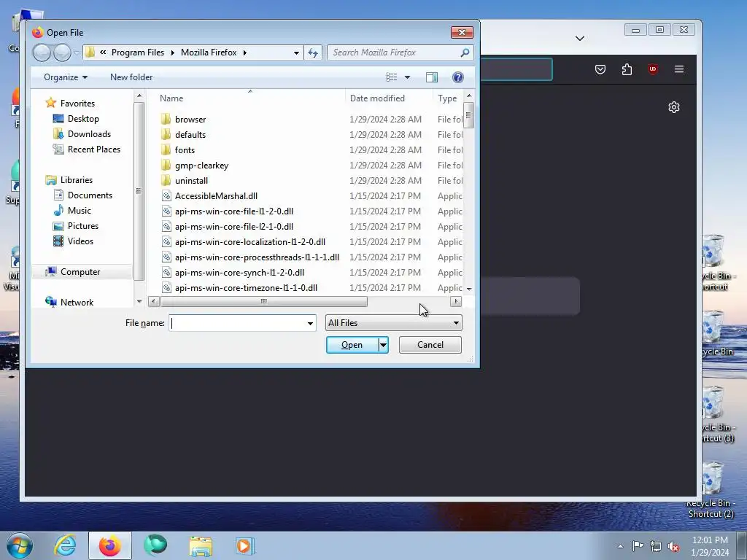Viewport: 747px width, 560px height.
Task: Select Downloads in navigation pane
Action: pyautogui.click(x=89, y=134)
